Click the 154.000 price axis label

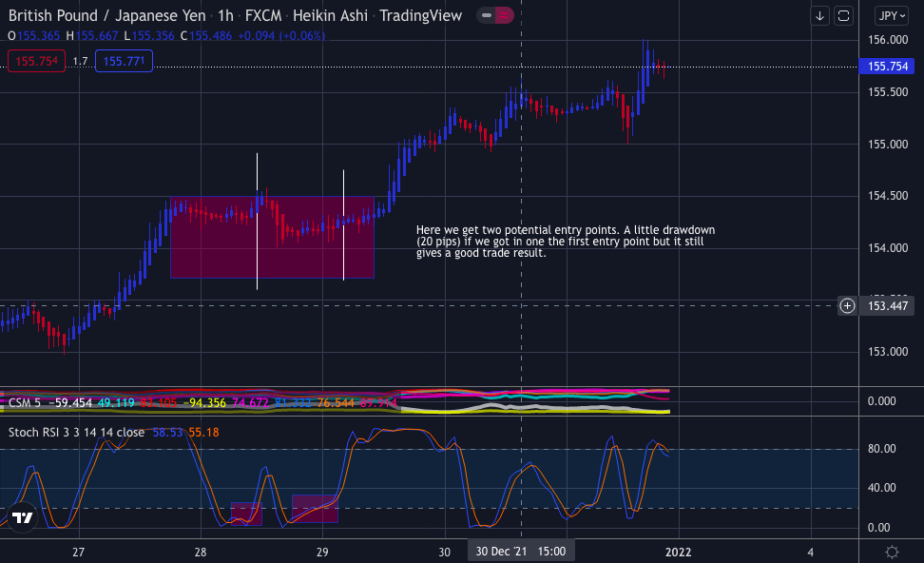[x=888, y=247]
